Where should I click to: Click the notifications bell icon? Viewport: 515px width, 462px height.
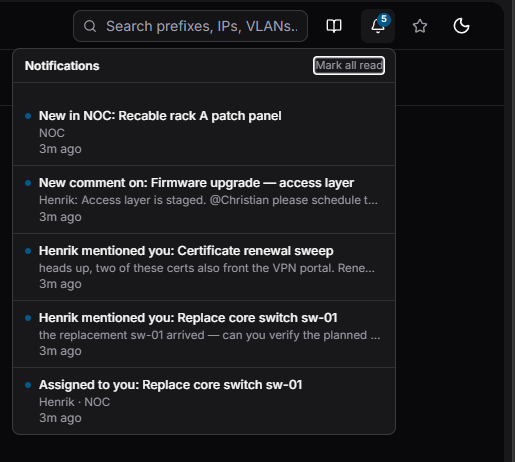tap(378, 26)
